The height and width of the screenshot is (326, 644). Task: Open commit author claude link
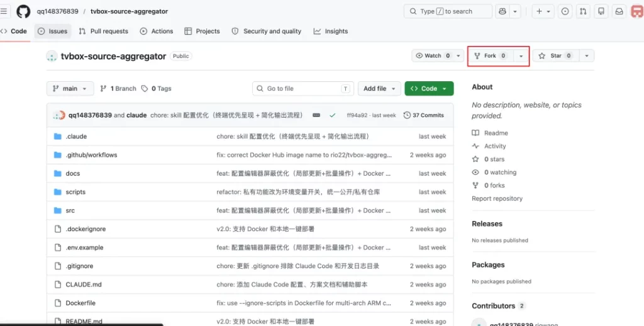(136, 116)
